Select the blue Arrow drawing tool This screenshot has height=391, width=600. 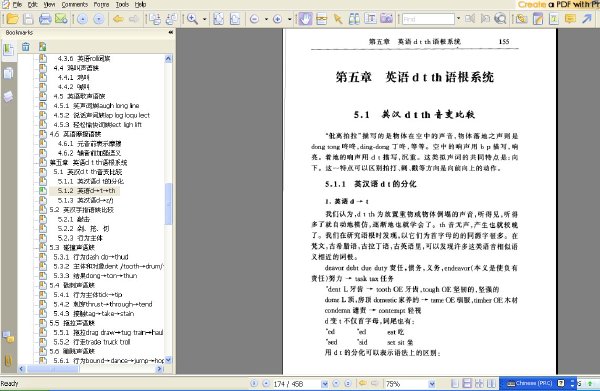pos(587,19)
